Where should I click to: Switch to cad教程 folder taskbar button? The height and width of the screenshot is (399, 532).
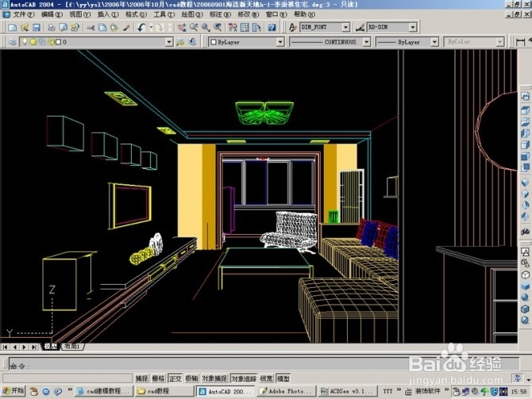pyautogui.click(x=164, y=391)
